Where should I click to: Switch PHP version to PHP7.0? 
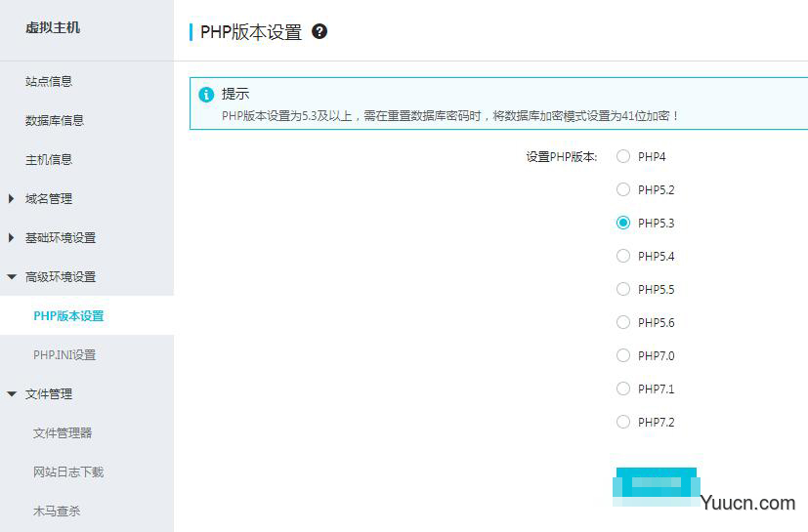(x=623, y=355)
